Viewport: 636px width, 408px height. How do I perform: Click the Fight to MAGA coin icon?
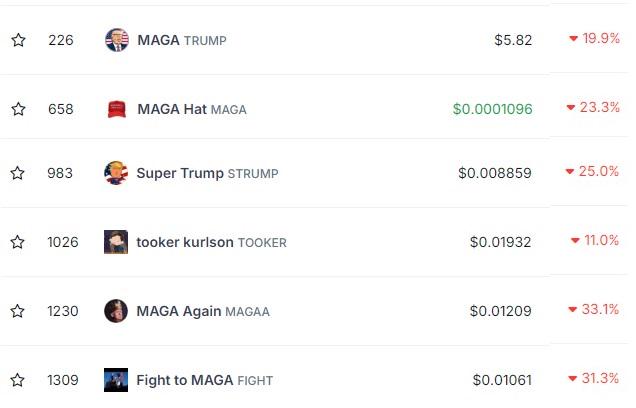click(116, 380)
